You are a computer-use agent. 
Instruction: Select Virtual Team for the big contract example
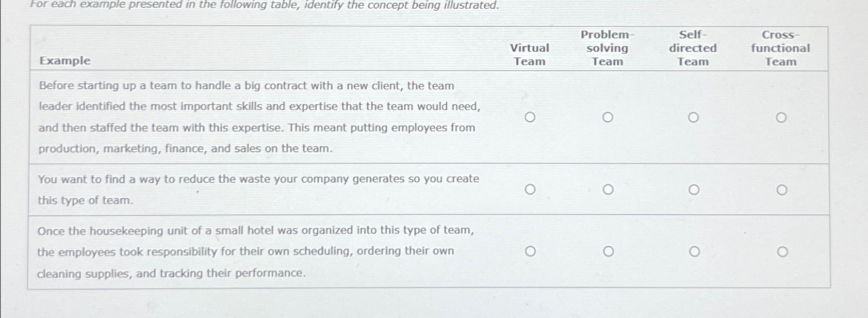530,118
